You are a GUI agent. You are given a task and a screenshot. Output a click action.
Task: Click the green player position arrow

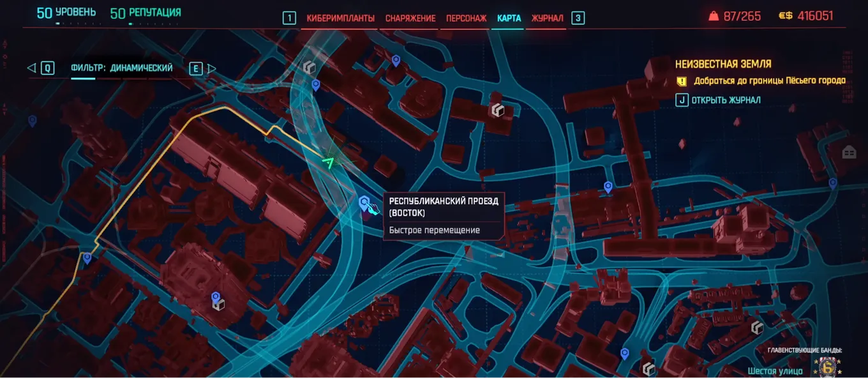coord(328,162)
